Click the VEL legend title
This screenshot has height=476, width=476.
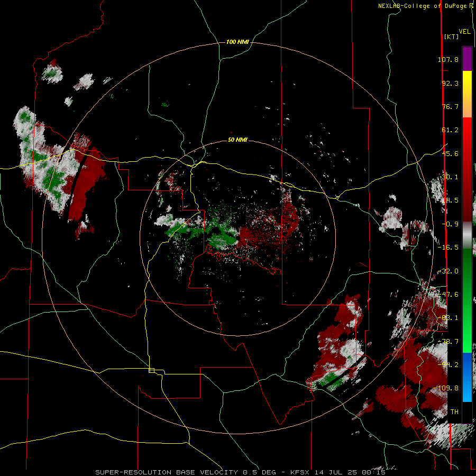464,32
